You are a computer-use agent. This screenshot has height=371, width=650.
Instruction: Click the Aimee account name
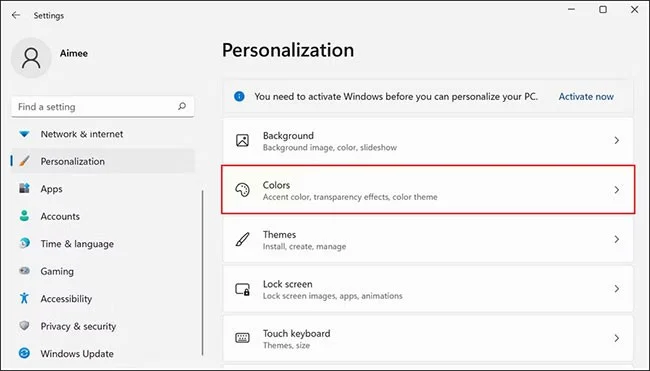coord(73,53)
